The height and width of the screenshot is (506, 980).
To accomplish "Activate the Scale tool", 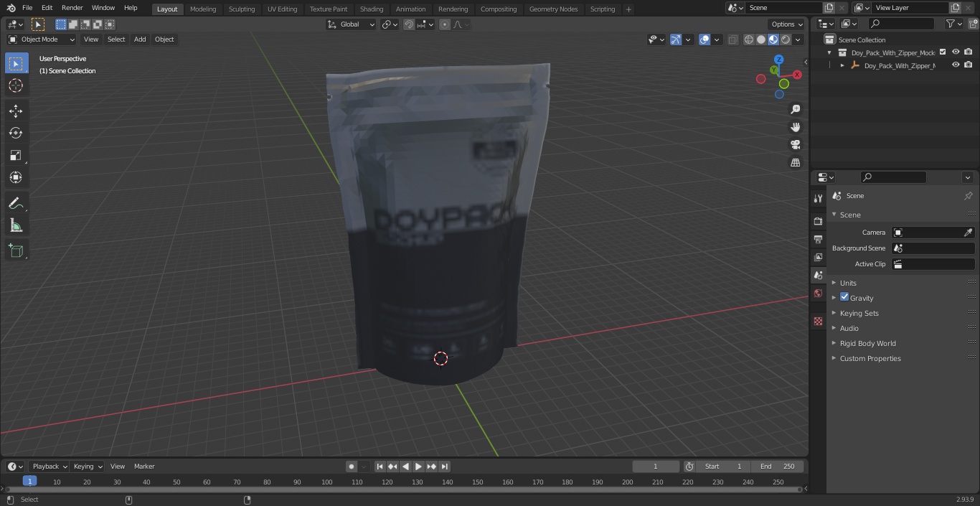I will point(16,155).
